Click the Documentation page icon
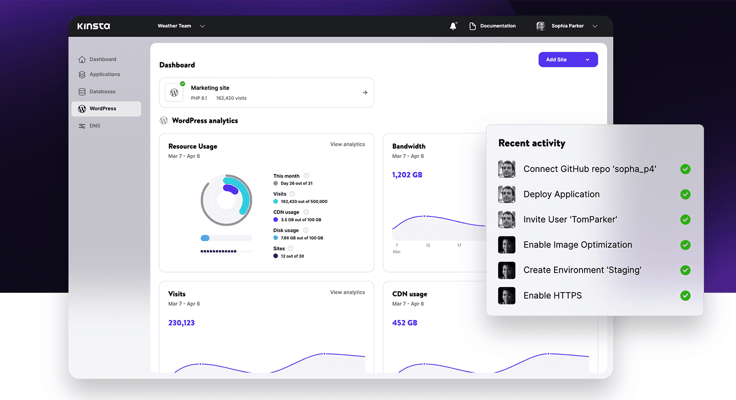 click(x=472, y=26)
